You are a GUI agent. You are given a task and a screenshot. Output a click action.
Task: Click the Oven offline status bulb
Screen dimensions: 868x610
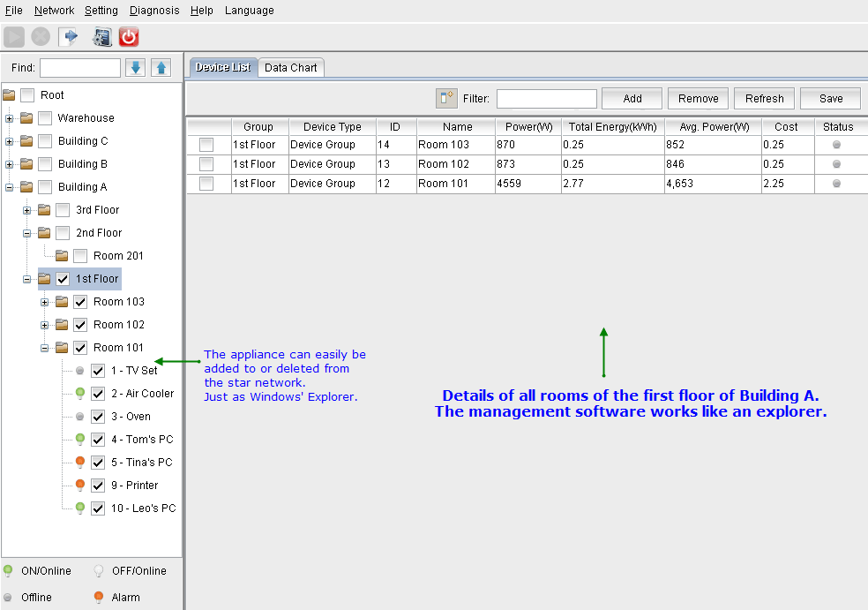click(x=79, y=417)
